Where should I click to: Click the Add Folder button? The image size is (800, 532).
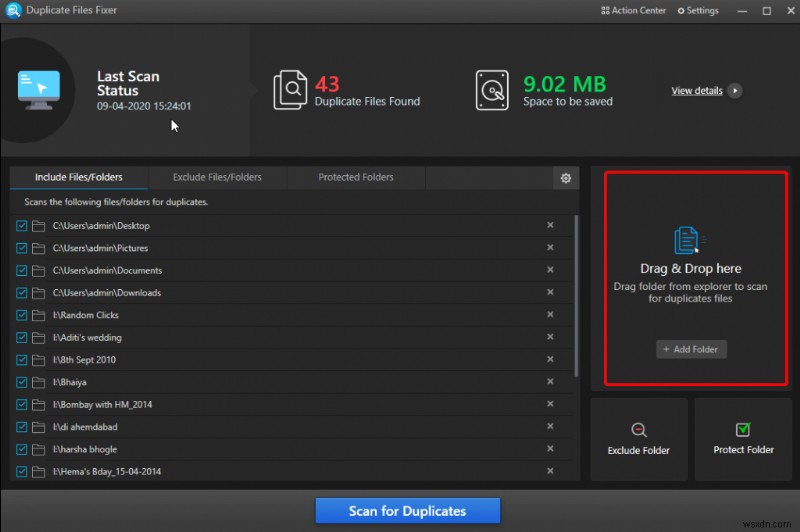coord(691,349)
